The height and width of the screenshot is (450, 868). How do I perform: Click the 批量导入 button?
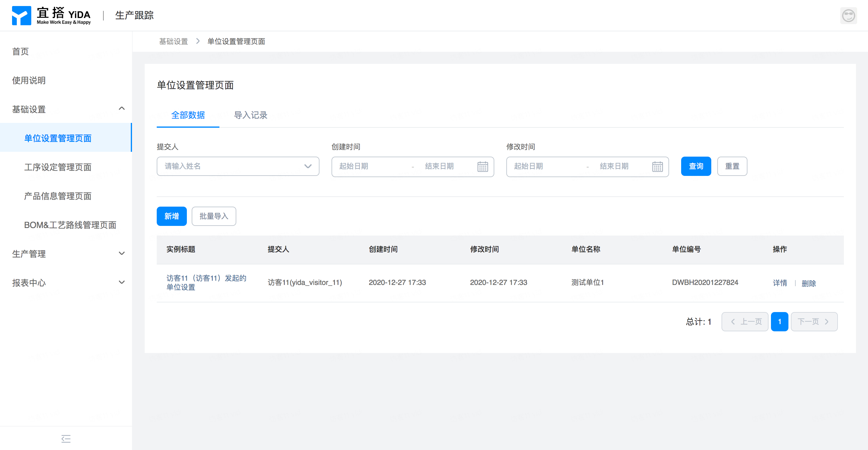(x=214, y=216)
